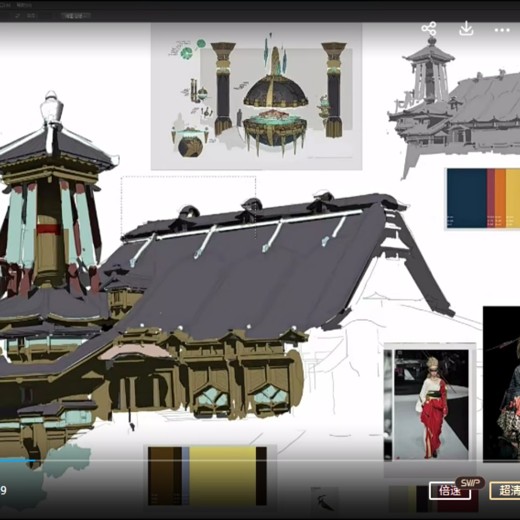Click the orange swatch in the upper palette
This screenshot has height=520, width=520.
click(500, 199)
